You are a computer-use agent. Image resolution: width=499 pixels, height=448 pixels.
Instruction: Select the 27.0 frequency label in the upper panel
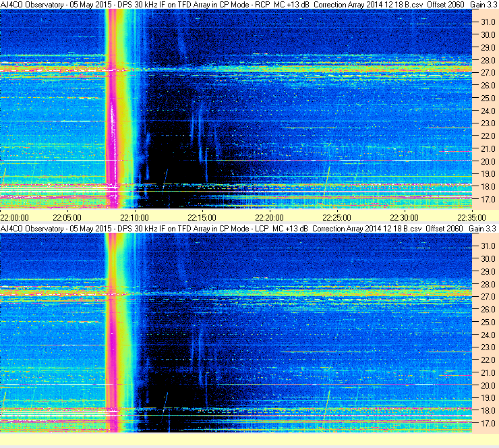[x=488, y=73]
